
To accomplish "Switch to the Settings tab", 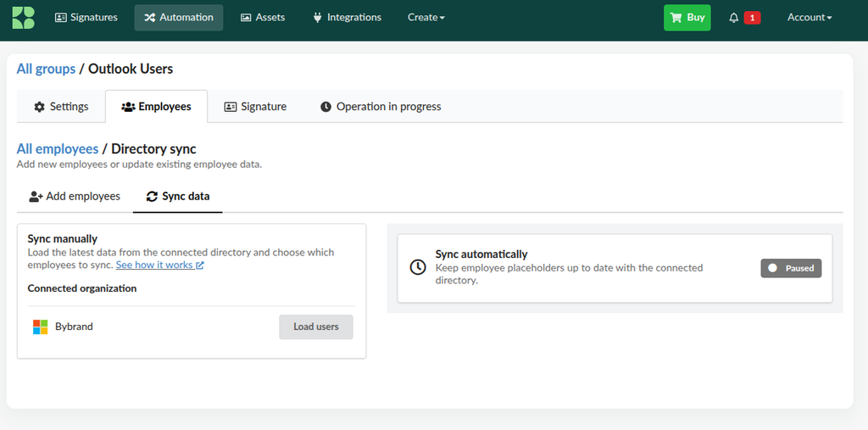I will [61, 106].
